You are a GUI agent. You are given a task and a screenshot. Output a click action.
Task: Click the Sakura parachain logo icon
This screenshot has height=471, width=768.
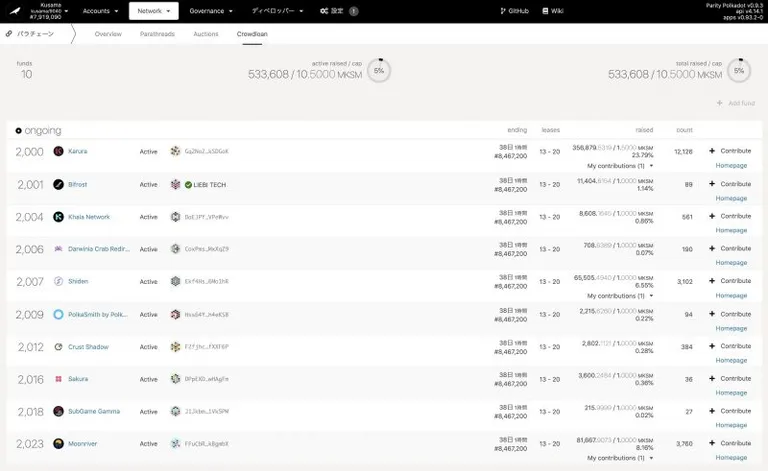tap(58, 379)
